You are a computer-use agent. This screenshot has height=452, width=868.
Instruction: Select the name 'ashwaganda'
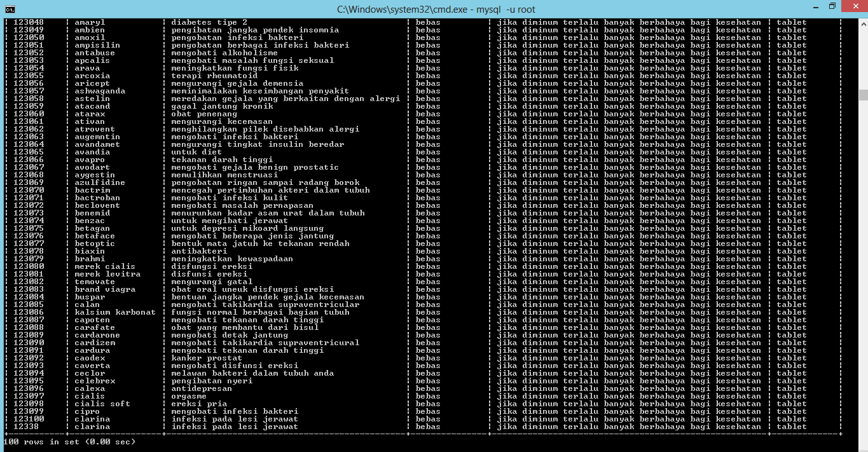tap(100, 91)
